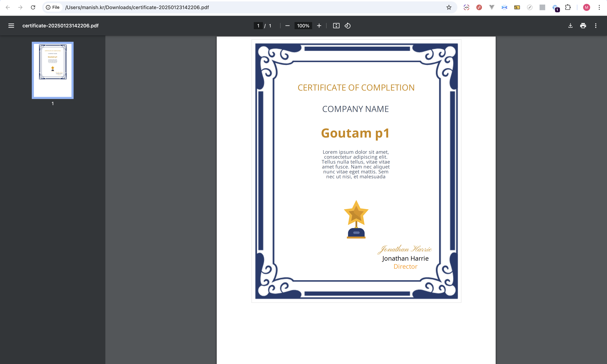Screen dimensions: 607x364
Task: Rotate the PDF counterclockwise
Action: (x=347, y=26)
